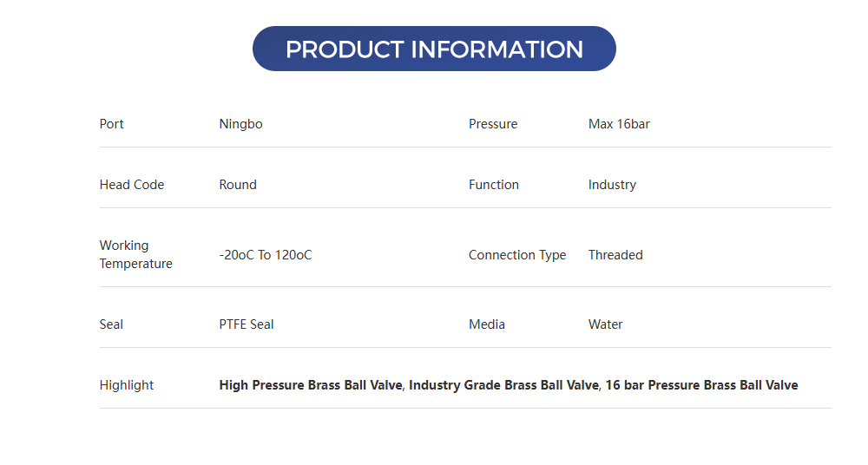Select the Threaded connection value

[x=615, y=255]
